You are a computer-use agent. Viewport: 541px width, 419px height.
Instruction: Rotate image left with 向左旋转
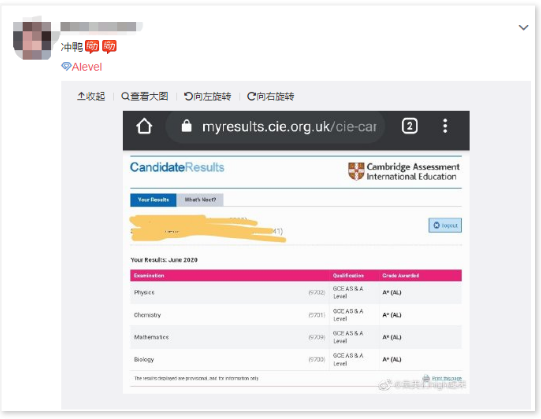[x=208, y=96]
